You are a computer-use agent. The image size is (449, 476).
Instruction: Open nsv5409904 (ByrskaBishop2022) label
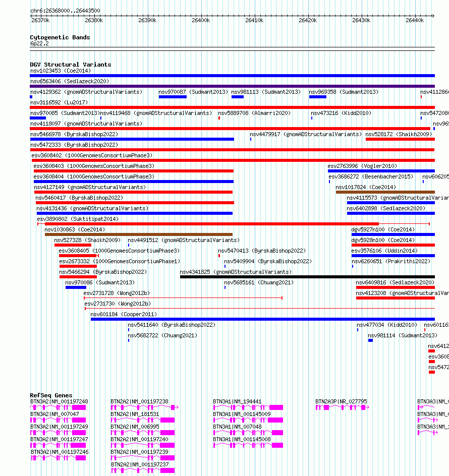click(268, 261)
